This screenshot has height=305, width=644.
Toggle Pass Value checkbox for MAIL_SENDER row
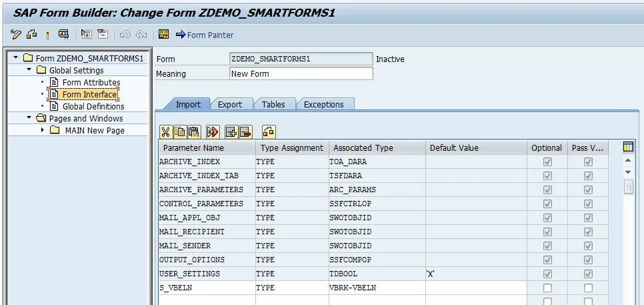tap(588, 246)
